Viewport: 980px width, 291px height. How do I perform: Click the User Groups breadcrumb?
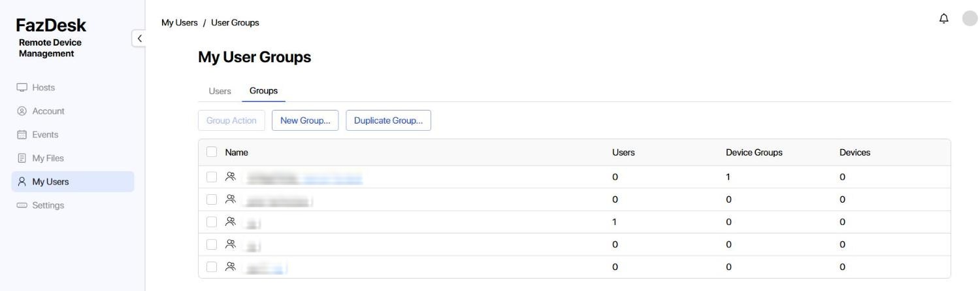point(235,22)
